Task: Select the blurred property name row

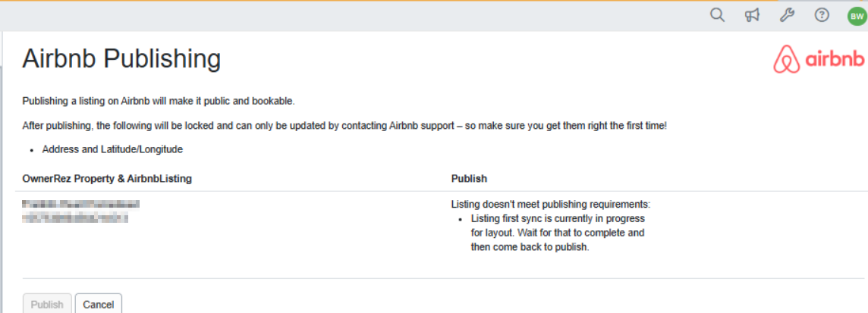Action: (x=81, y=204)
